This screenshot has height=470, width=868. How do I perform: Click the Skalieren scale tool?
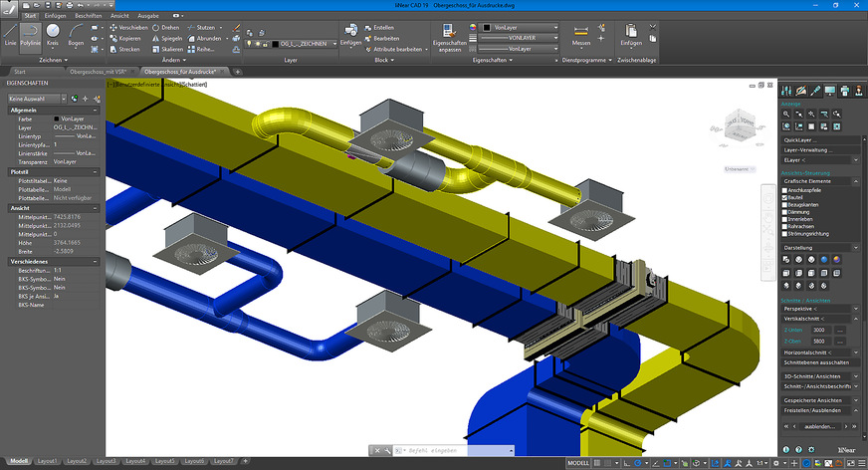tap(167, 49)
